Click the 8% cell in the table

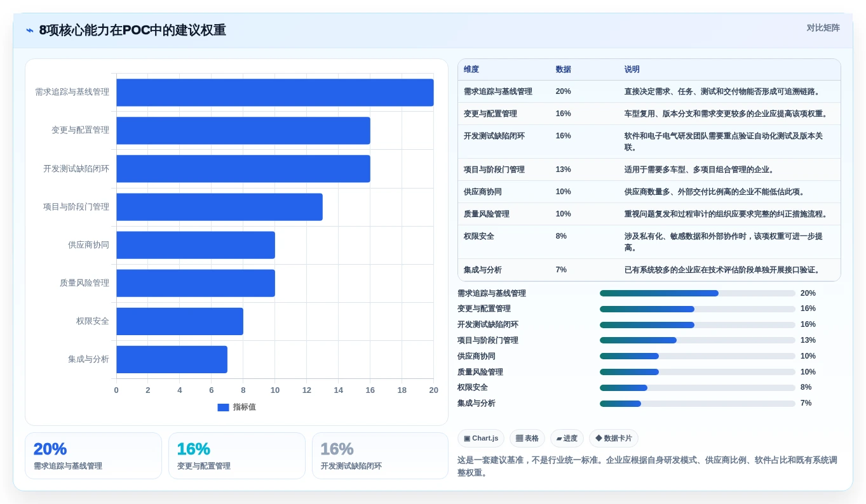561,236
